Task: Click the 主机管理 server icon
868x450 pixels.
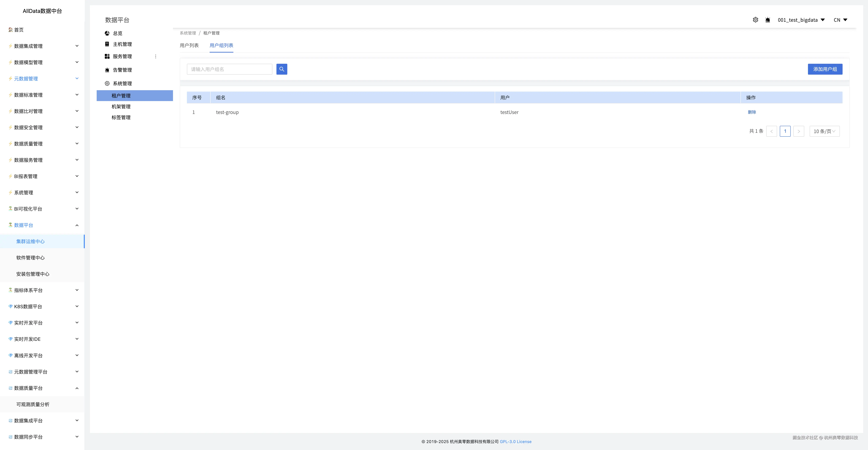Action: 107,44
